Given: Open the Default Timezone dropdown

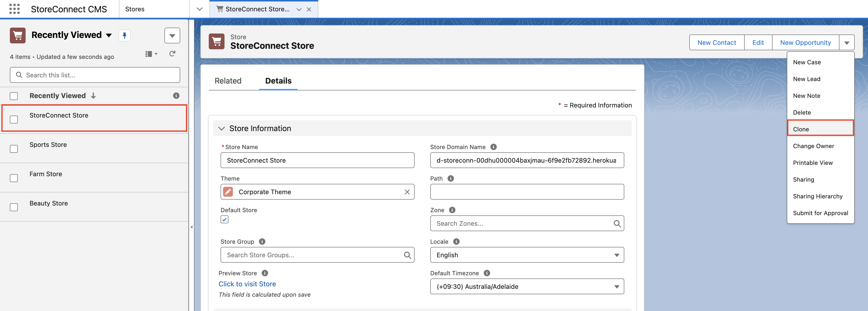Looking at the screenshot, I should [x=527, y=286].
